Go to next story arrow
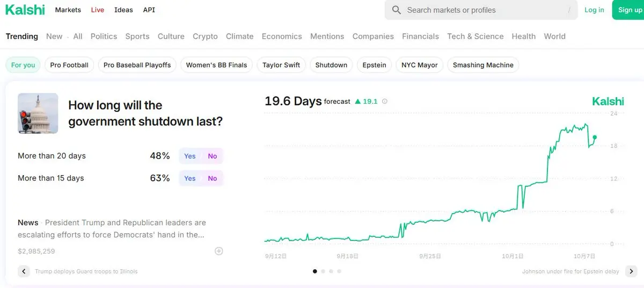 [x=631, y=271]
